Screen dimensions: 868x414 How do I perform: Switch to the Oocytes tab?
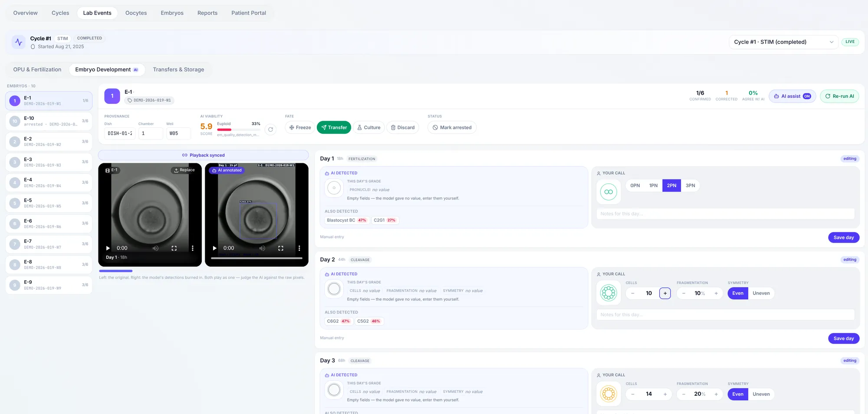pos(136,13)
